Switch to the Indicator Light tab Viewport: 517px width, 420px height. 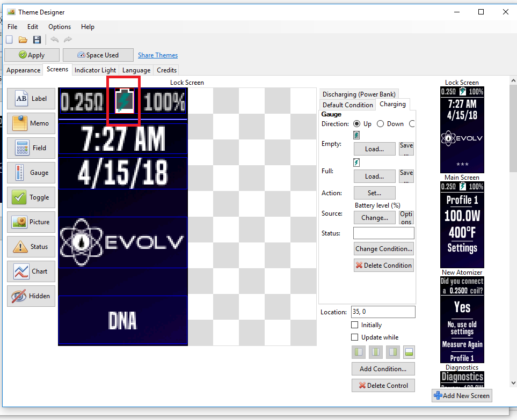pos(95,70)
